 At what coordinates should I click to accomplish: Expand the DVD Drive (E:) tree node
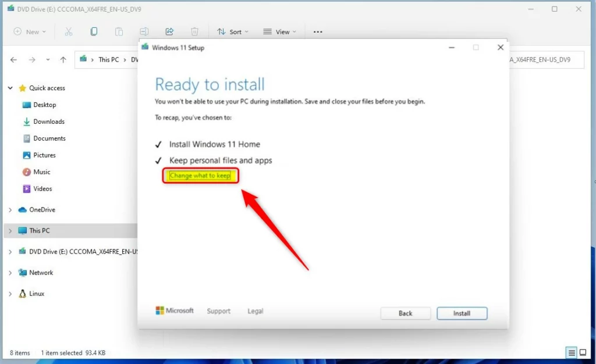tap(10, 251)
